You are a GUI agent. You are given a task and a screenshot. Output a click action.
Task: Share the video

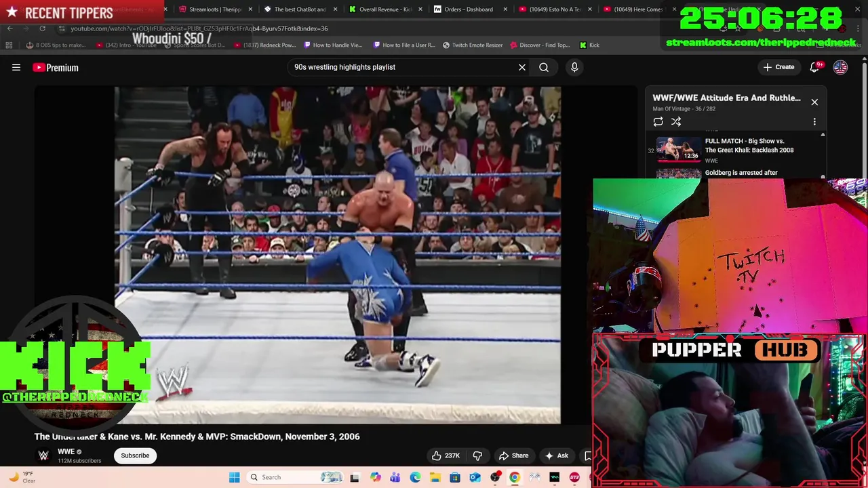[513, 455]
